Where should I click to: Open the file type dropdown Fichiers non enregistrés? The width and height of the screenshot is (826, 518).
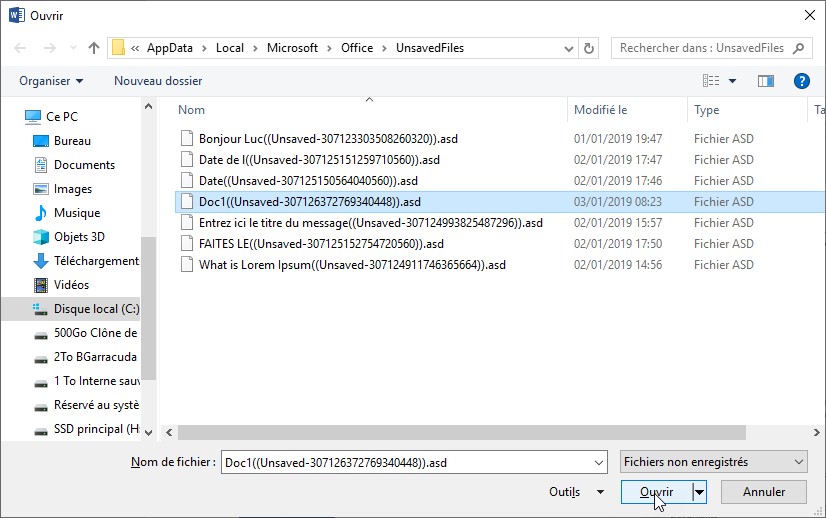(x=712, y=462)
